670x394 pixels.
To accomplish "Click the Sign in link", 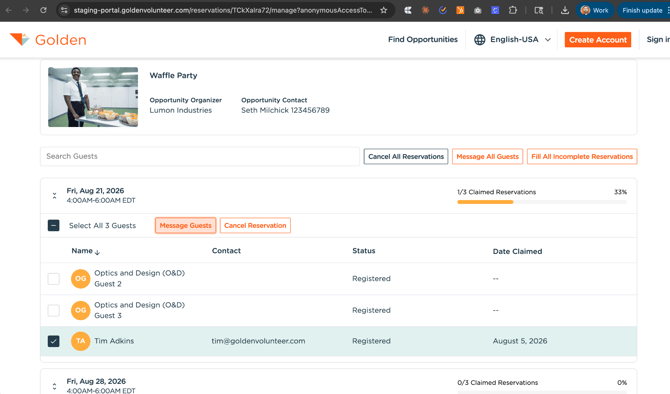I will pos(658,39).
